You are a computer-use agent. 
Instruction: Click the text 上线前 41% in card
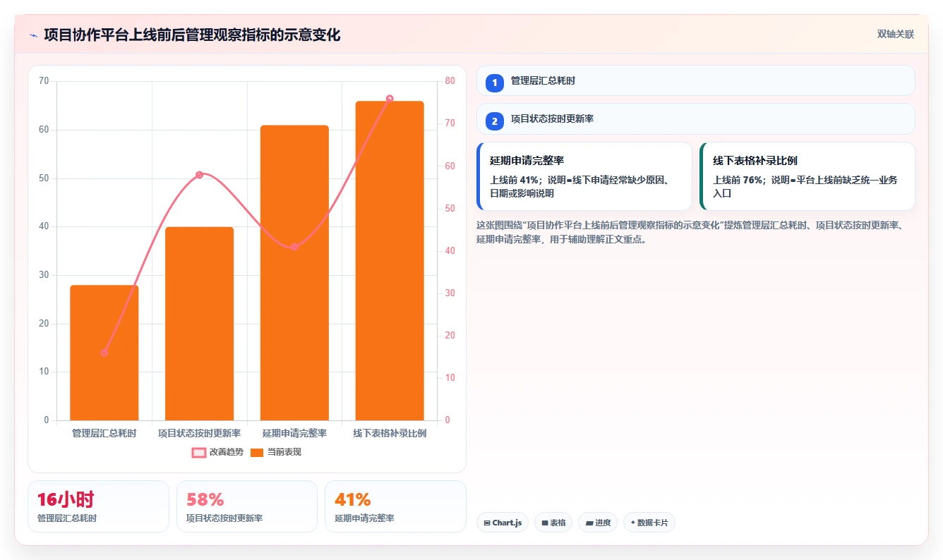(x=514, y=180)
